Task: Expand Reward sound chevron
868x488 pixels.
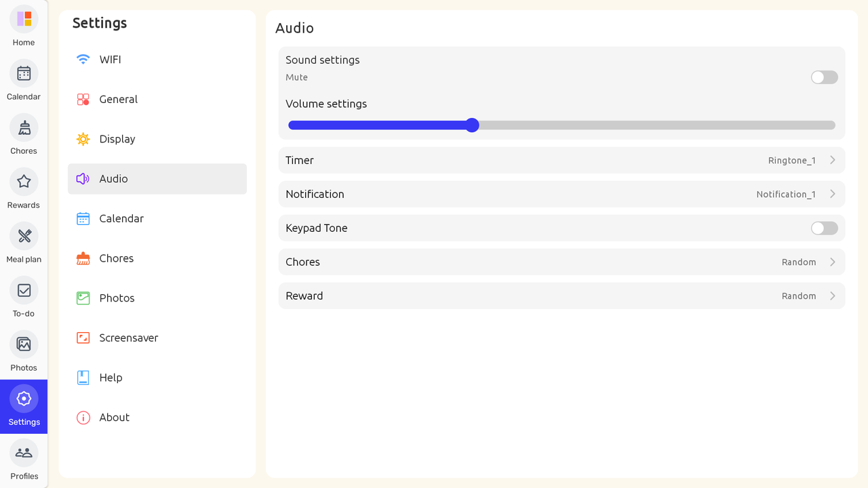Action: point(832,296)
